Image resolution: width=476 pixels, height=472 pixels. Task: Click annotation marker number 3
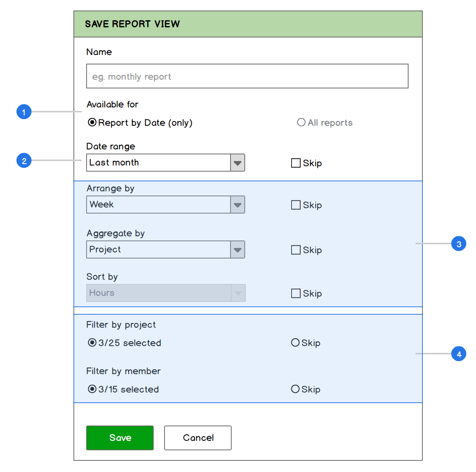(459, 243)
